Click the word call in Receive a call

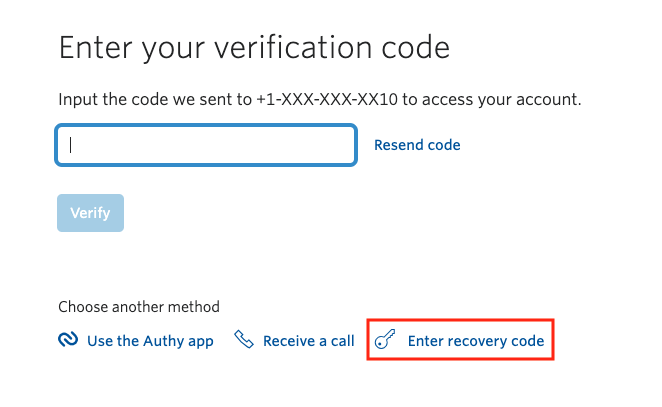(342, 341)
